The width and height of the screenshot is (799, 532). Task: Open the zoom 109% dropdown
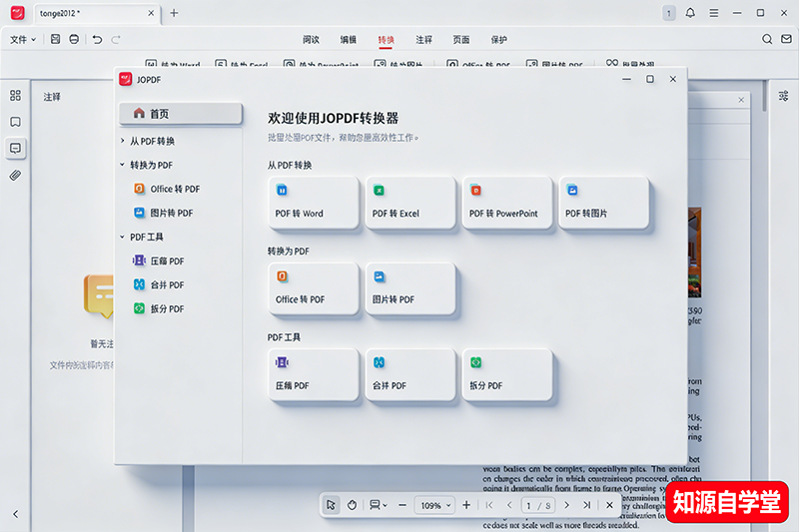click(x=434, y=505)
